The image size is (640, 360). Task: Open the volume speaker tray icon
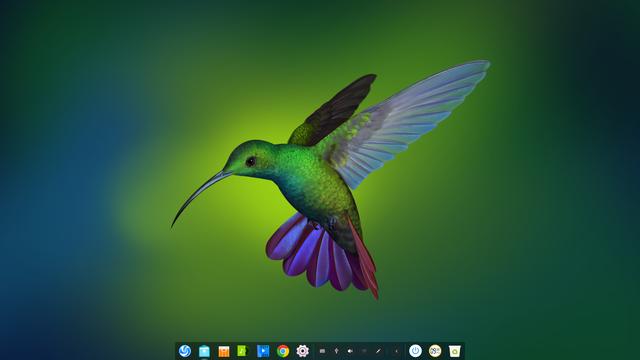[350, 351]
